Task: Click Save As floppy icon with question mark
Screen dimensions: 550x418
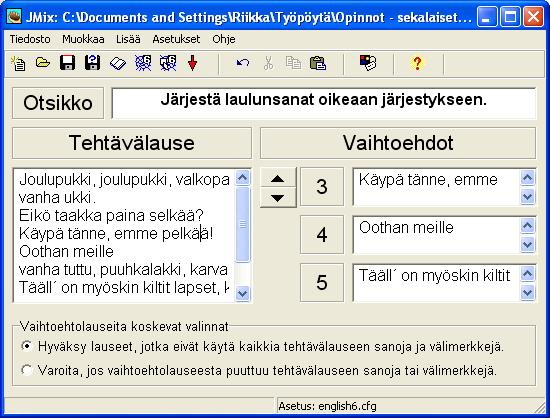Action: point(93,63)
